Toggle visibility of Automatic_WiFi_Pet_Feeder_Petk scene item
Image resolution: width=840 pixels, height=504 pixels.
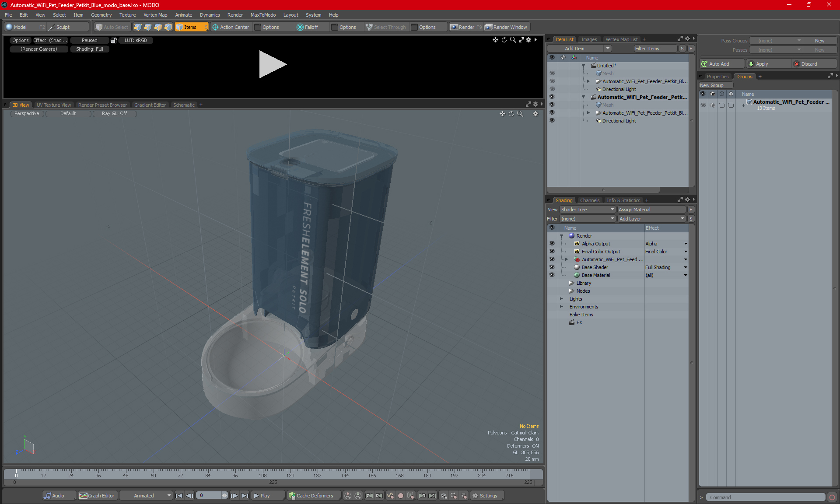coord(552,97)
